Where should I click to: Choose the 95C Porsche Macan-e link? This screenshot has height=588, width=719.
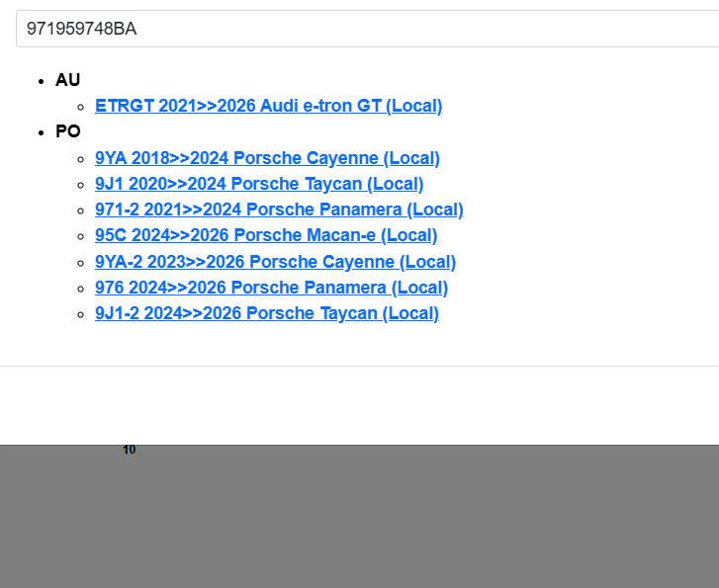tap(266, 235)
